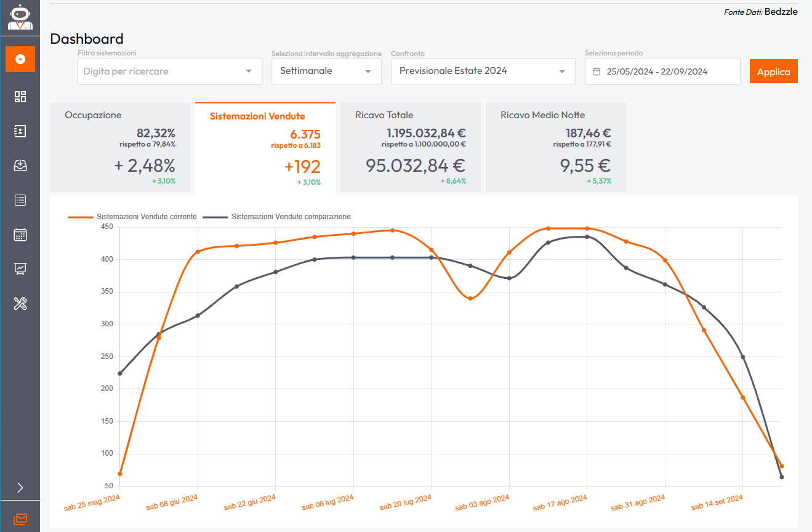Open the Settimanale aggregation dropdown
The height and width of the screenshot is (532, 812).
coord(326,71)
